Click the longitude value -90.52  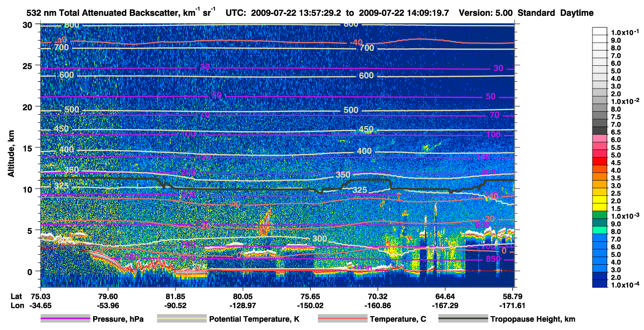(175, 306)
